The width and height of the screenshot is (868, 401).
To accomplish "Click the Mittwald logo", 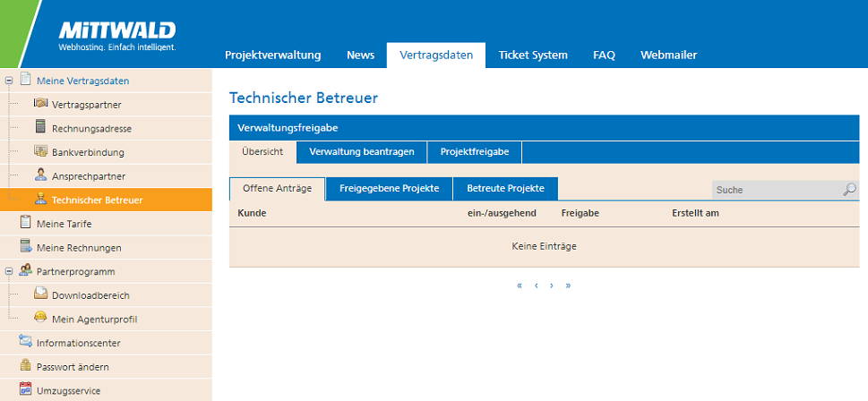I will [x=116, y=37].
